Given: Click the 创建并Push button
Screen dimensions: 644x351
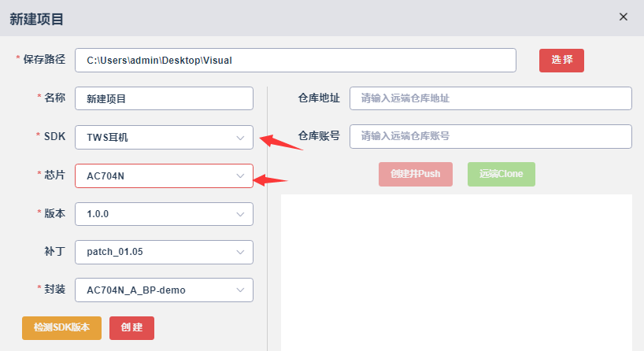Looking at the screenshot, I should pyautogui.click(x=416, y=174).
